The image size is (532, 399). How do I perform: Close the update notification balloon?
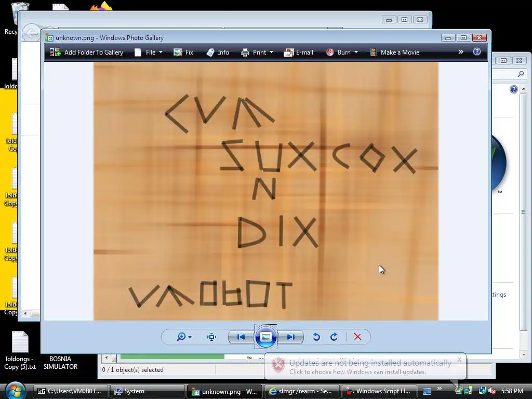[x=459, y=360]
